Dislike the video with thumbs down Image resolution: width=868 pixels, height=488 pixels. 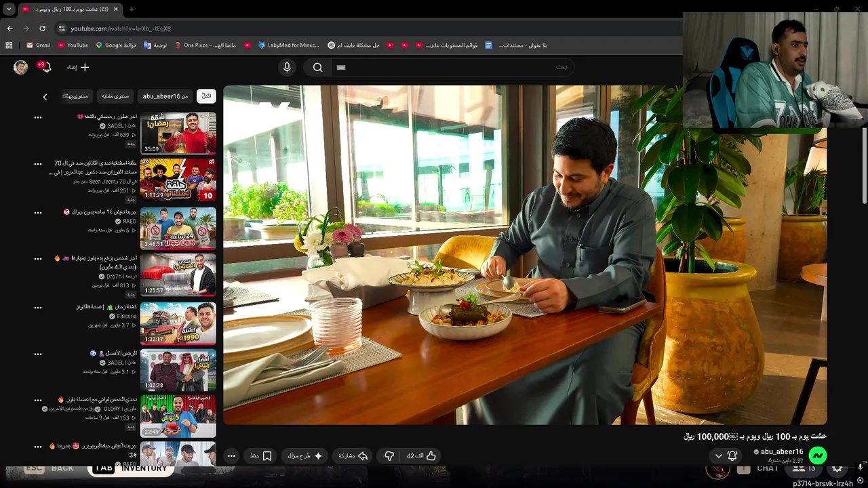[x=389, y=456]
